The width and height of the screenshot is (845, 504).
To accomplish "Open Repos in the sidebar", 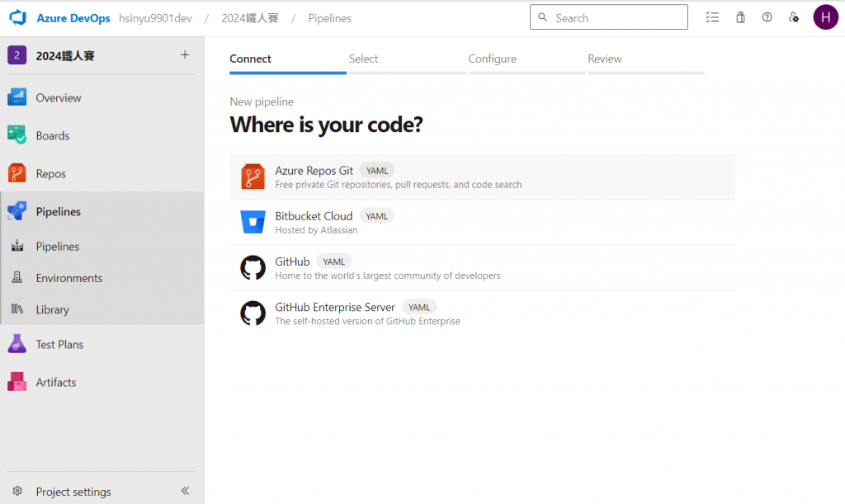I will click(x=102, y=173).
